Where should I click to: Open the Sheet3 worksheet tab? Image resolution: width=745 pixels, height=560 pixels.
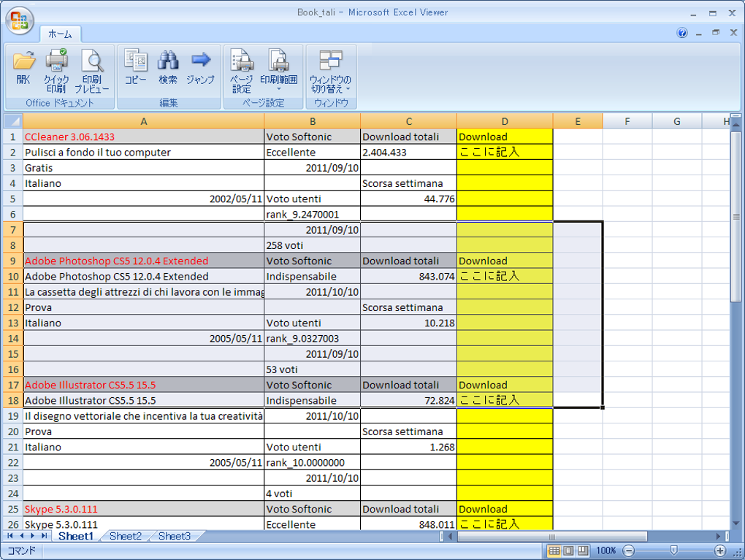175,536
